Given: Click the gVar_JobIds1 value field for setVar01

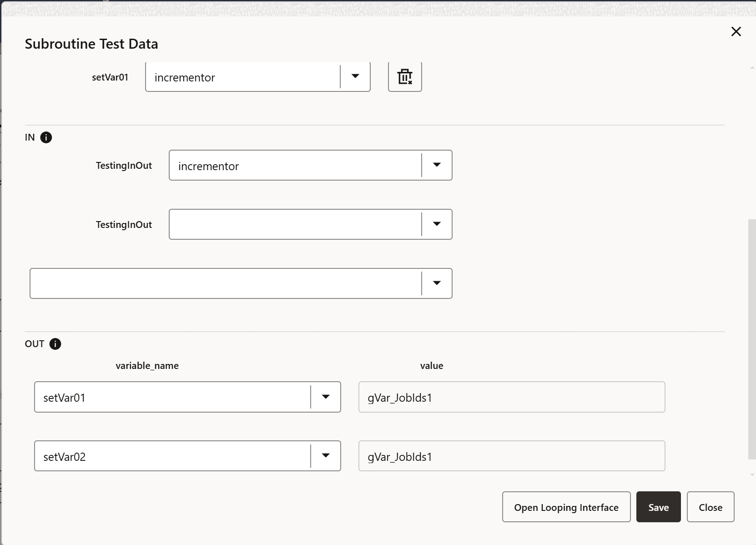Looking at the screenshot, I should 511,397.
